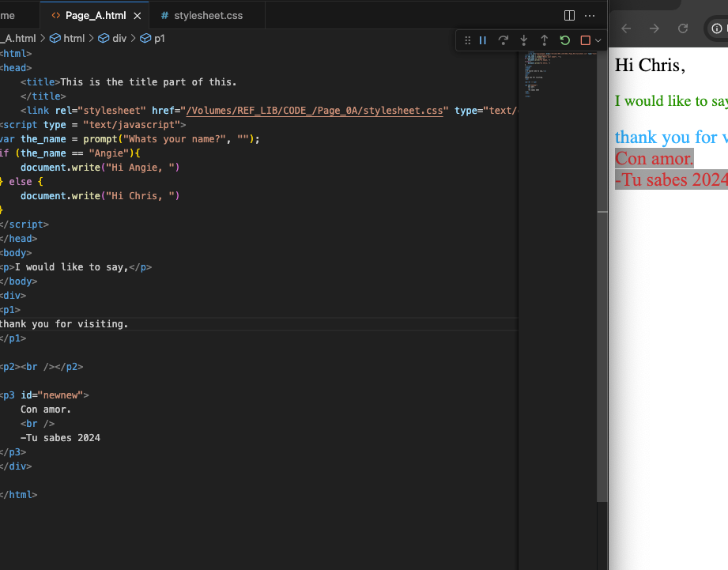Open the stylesheet.css href link
Screen dimensions: 728x570
click(315, 111)
